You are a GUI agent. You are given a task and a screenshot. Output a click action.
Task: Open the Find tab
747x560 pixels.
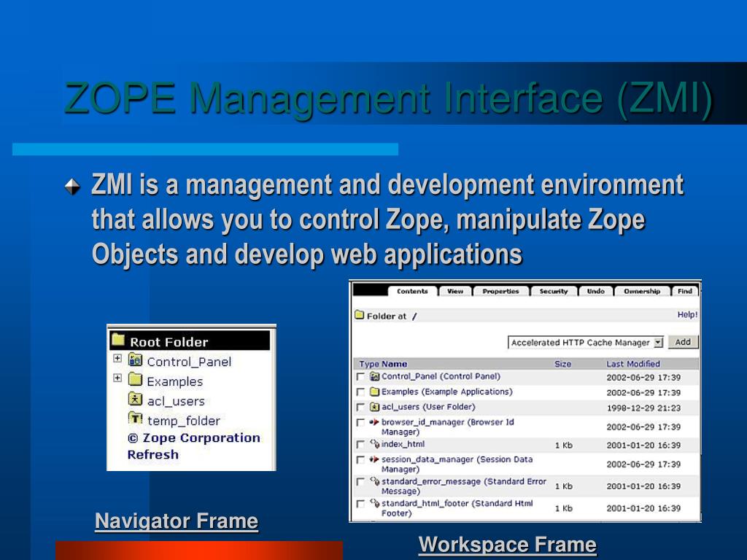click(684, 291)
